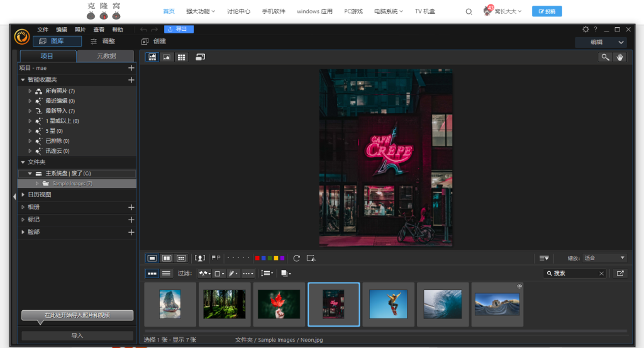
Task: Click the flag pick icons
Action: 216,258
